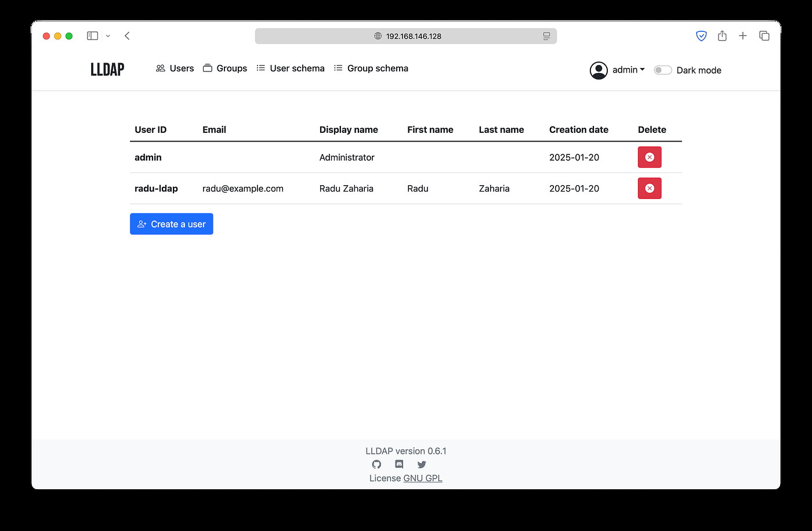Open the Discord icon link in footer
812x531 pixels.
pos(399,464)
